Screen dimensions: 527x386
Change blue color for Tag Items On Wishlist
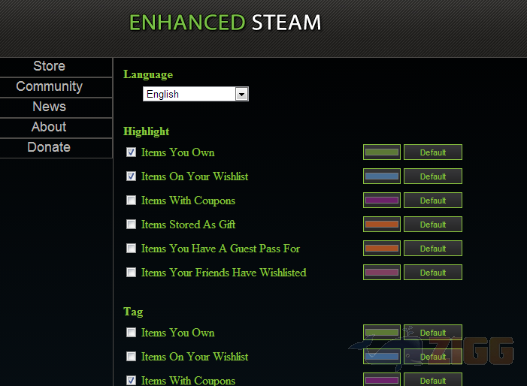(x=382, y=356)
